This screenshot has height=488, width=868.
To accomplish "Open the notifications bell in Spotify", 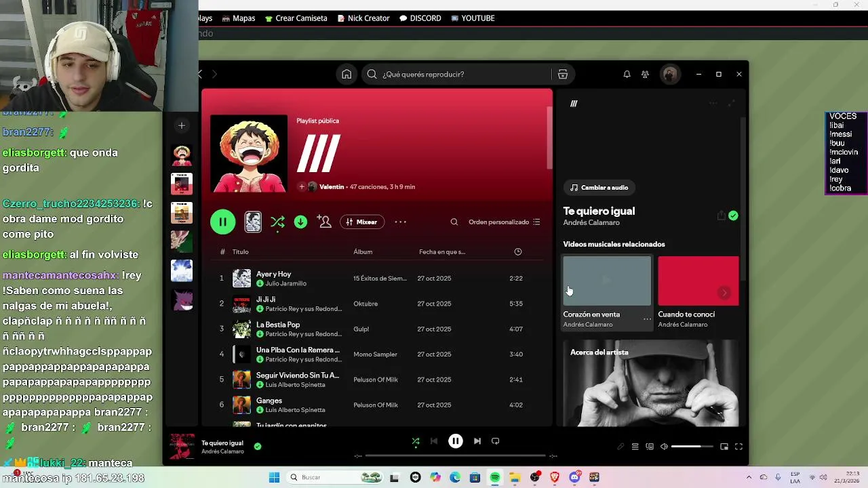I will click(627, 75).
